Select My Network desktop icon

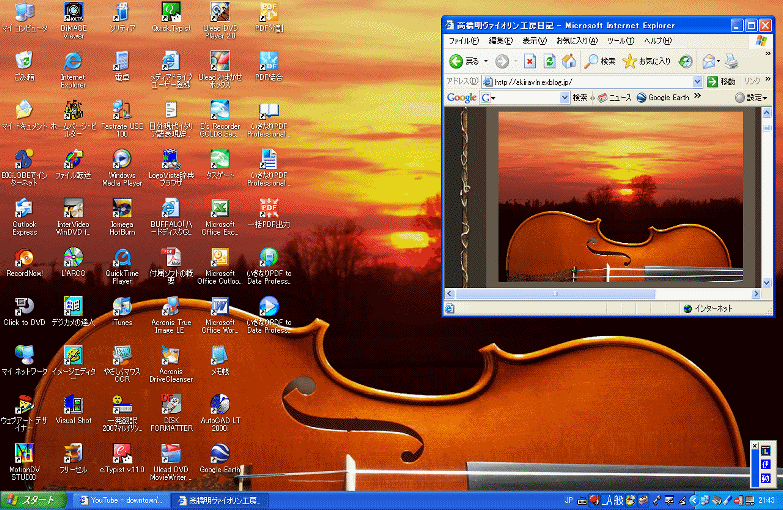[x=24, y=361]
